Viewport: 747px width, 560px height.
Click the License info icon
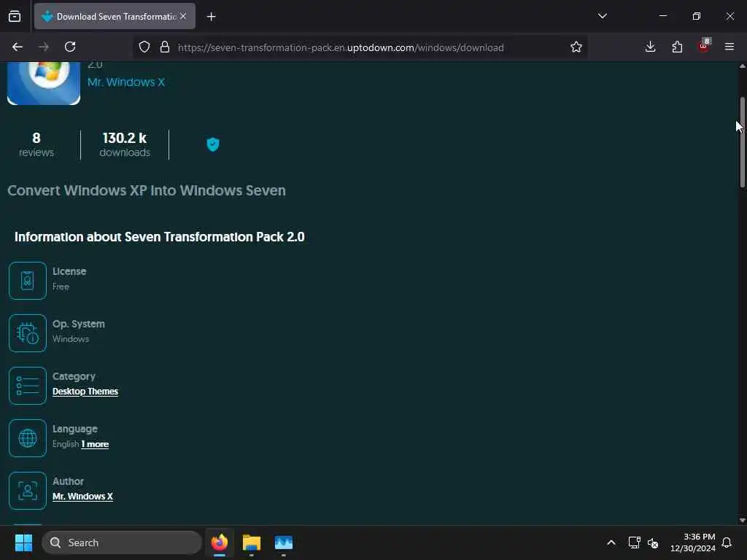coord(28,281)
